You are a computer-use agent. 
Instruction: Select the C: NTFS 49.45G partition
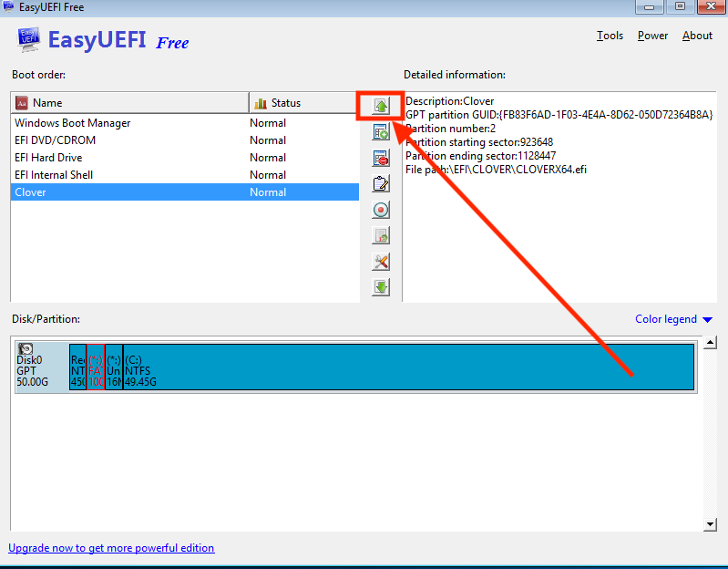click(x=408, y=367)
